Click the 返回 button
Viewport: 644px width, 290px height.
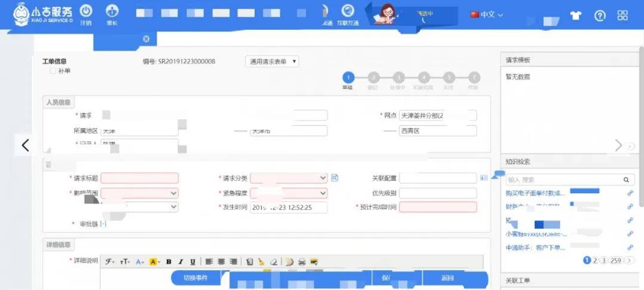447,278
